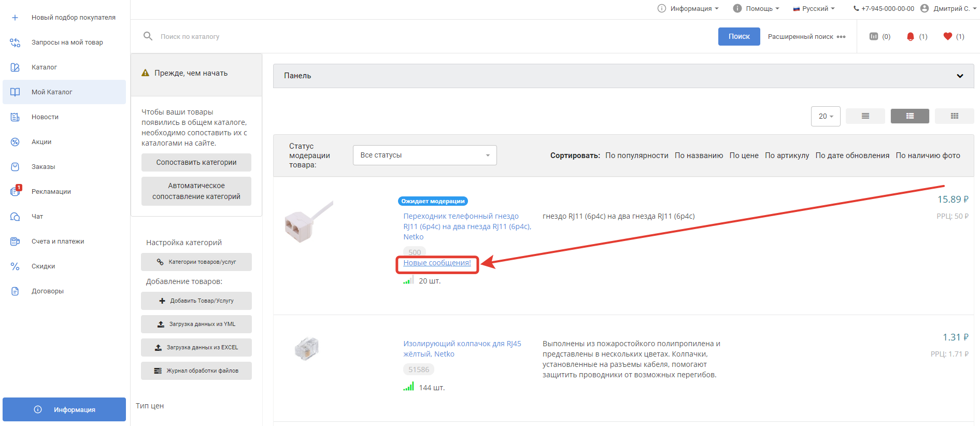Sort by По популярности

pyautogui.click(x=637, y=155)
